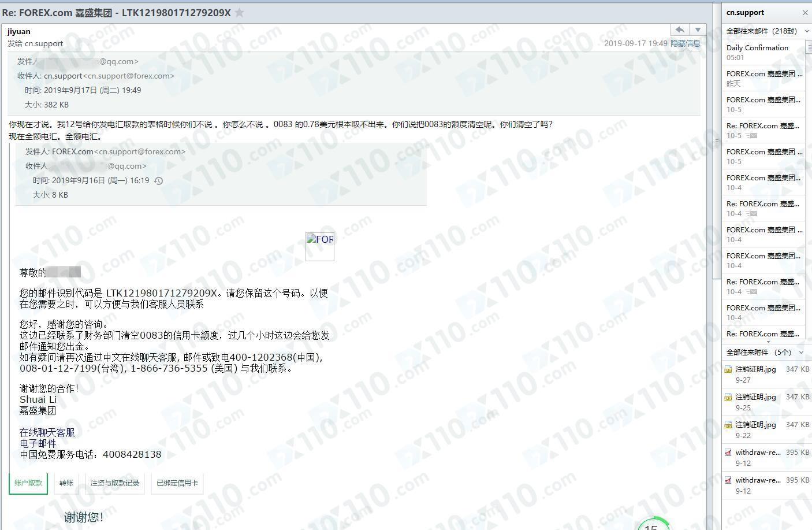Viewport: 812px width, 530px height.
Task: Click the quoted sender FOREX.com<cn.support@forex.com>
Action: pos(119,151)
